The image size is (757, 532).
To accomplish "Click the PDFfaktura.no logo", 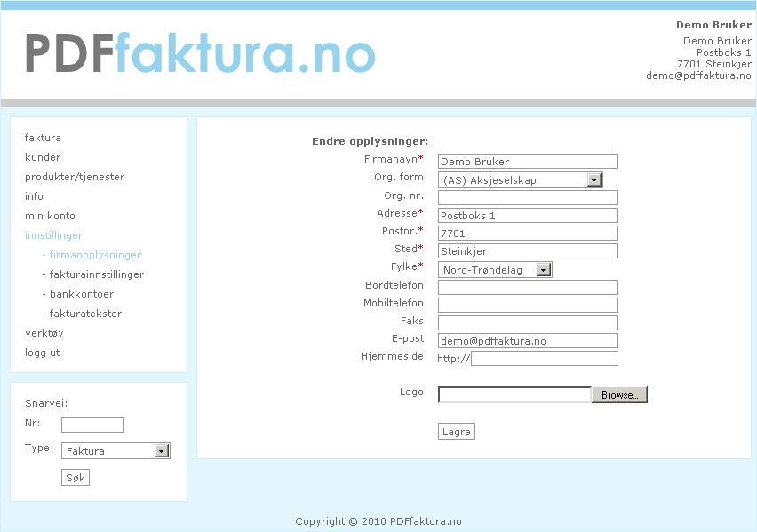I will tap(200, 53).
